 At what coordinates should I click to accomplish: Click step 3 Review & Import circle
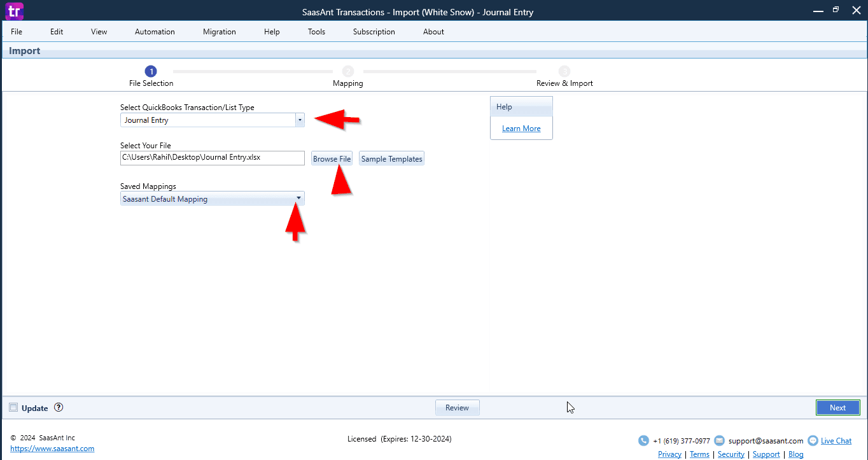pos(564,71)
